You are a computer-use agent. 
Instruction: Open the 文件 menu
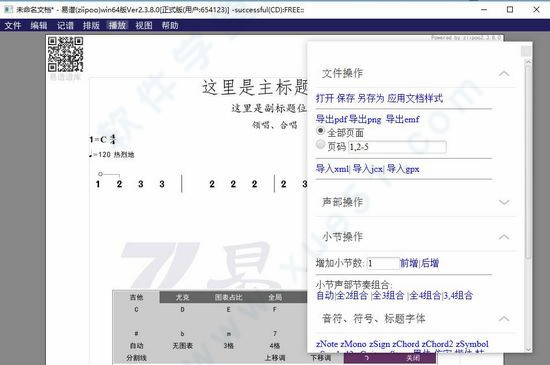click(13, 26)
